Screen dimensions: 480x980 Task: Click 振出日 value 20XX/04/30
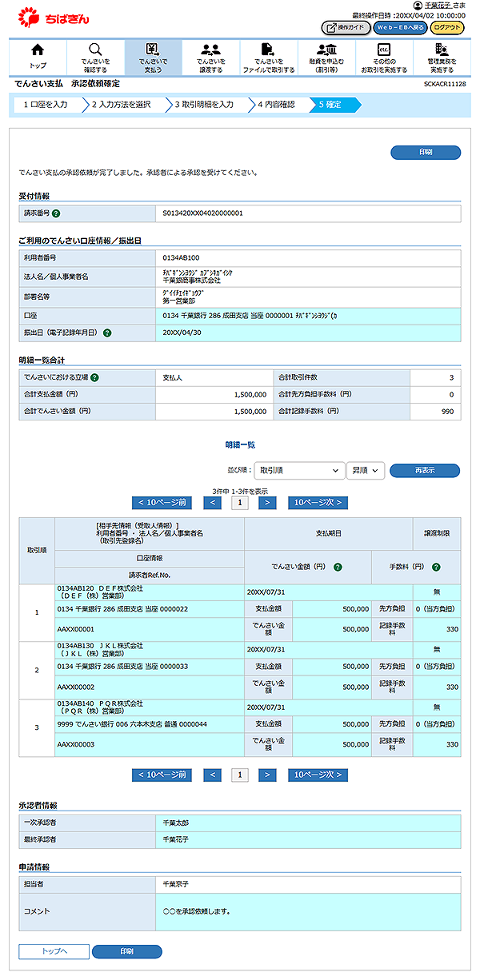181,333
